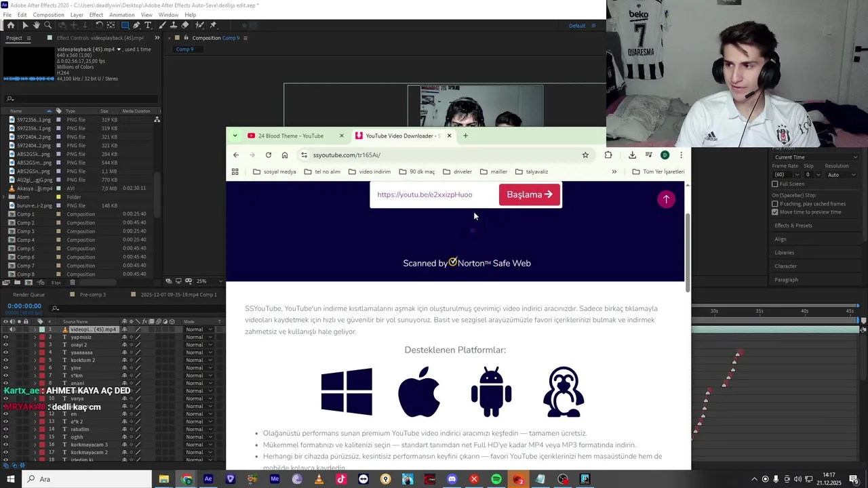Toggle visibility of rahatim layer
This screenshot has height=488, width=868.
click(5, 429)
